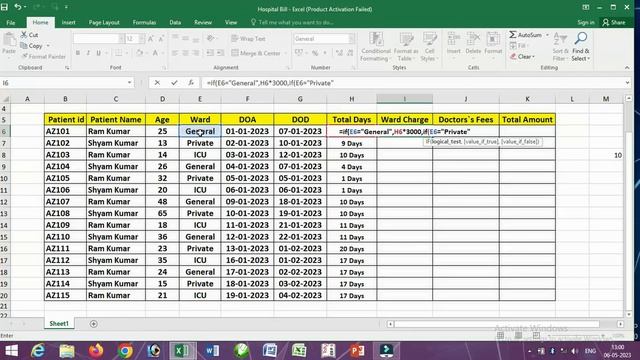The width and height of the screenshot is (640, 360).
Task: Click the Share button
Action: pyautogui.click(x=614, y=22)
